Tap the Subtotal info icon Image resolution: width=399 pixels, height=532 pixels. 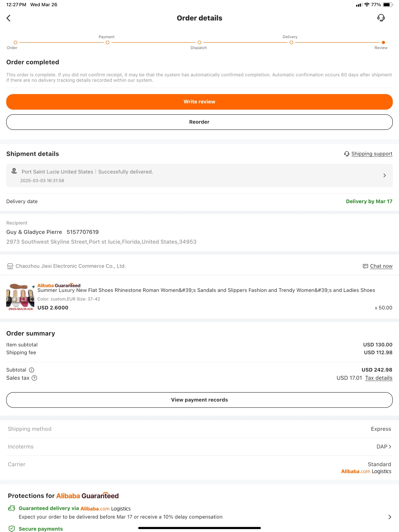coord(32,370)
